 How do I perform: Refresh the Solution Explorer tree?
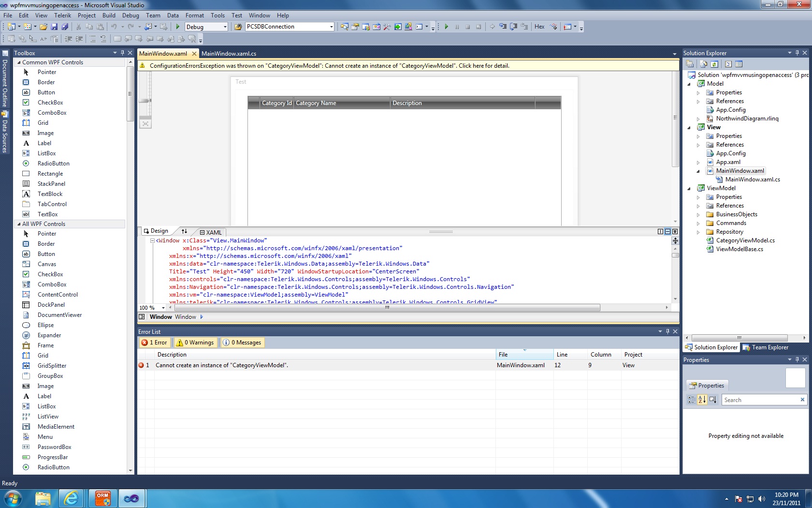click(714, 64)
